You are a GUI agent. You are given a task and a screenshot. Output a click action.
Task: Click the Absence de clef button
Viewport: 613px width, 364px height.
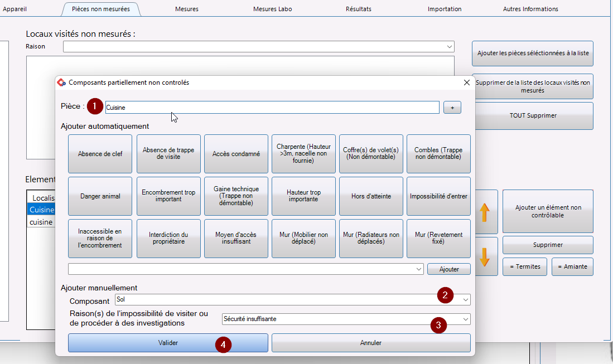pyautogui.click(x=100, y=154)
